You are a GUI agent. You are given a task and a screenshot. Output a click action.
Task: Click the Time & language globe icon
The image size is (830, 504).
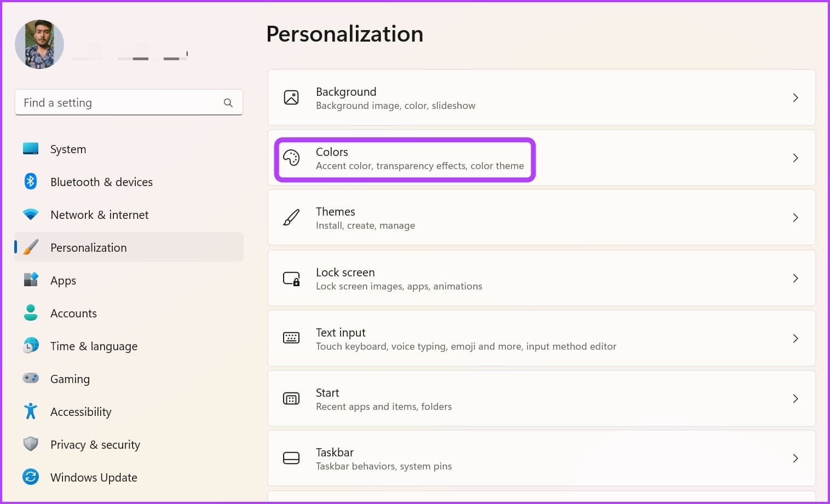tap(31, 345)
